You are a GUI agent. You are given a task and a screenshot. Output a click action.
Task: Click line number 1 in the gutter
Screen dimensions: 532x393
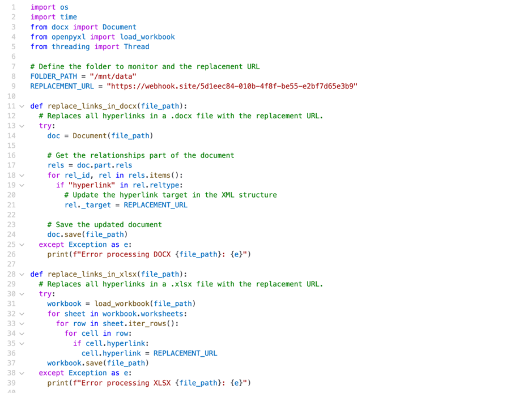[14, 7]
